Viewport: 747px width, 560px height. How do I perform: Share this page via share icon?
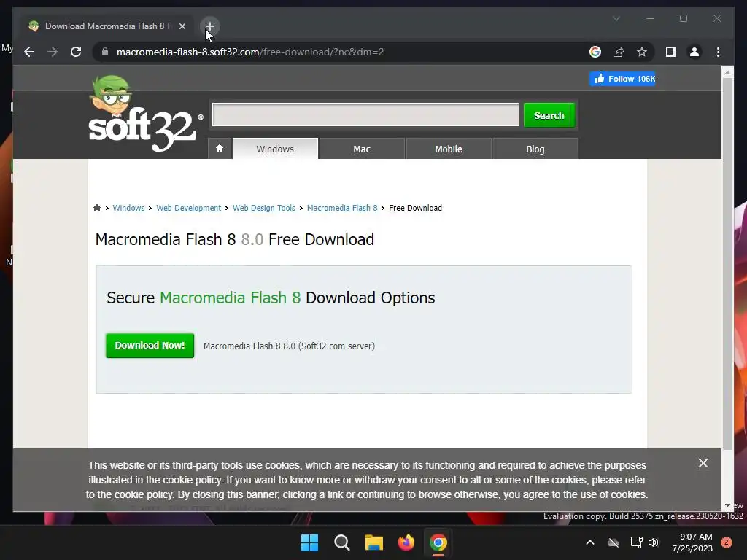tap(619, 52)
